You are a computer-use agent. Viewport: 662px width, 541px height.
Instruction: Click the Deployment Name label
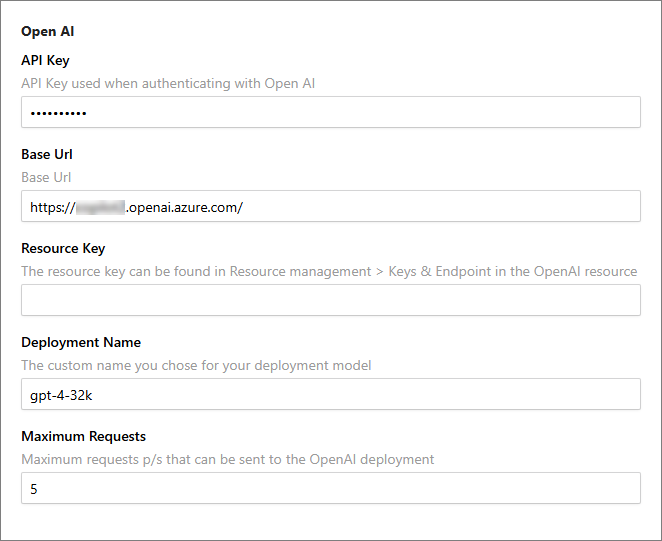[81, 342]
